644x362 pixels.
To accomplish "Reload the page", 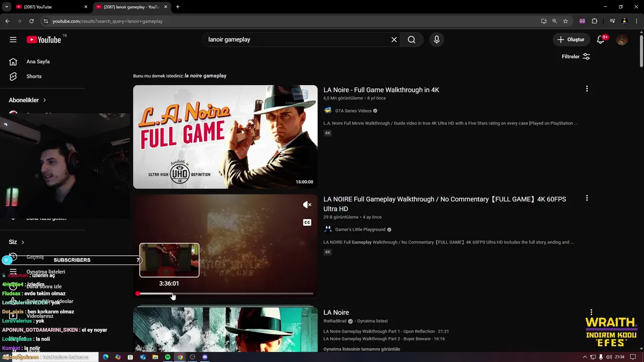I will [x=31, y=21].
